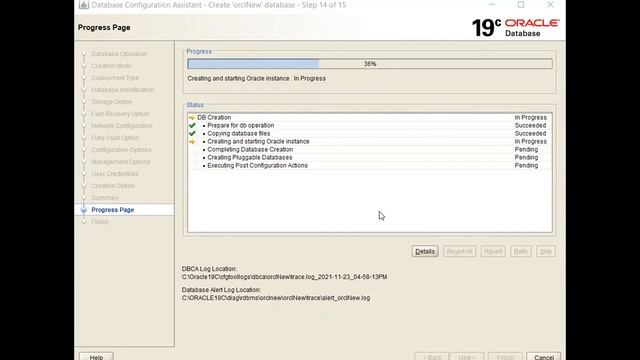
Task: Minimize the DBCA window
Action: click(492, 5)
